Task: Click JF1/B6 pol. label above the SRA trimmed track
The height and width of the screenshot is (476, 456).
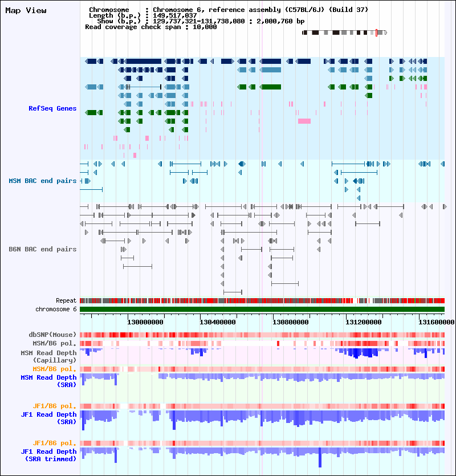Action: (x=55, y=443)
